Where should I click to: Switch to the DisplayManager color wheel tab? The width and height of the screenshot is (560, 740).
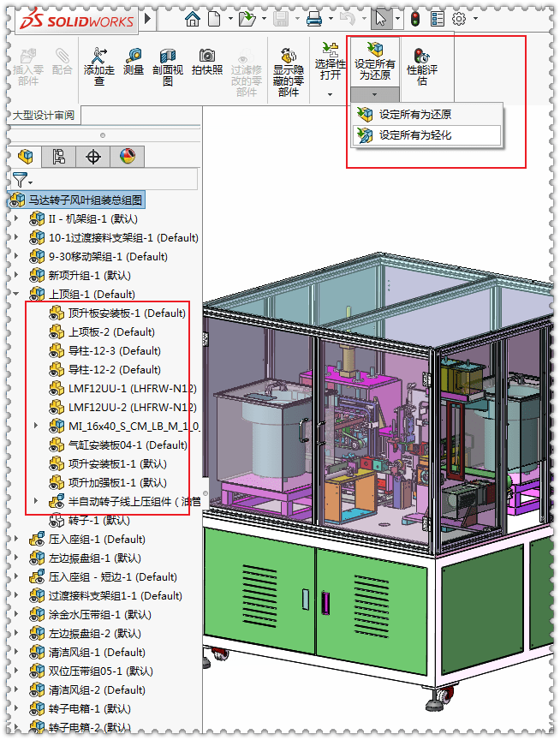(x=128, y=156)
